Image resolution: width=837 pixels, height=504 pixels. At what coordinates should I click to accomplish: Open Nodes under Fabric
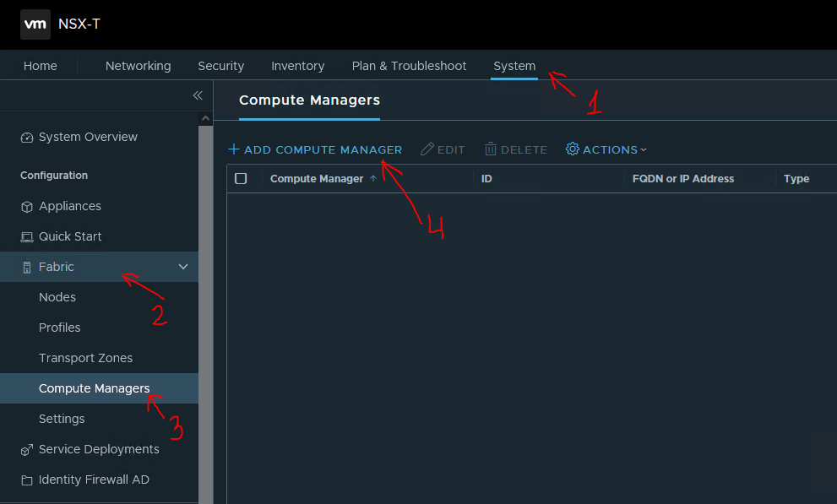57,297
